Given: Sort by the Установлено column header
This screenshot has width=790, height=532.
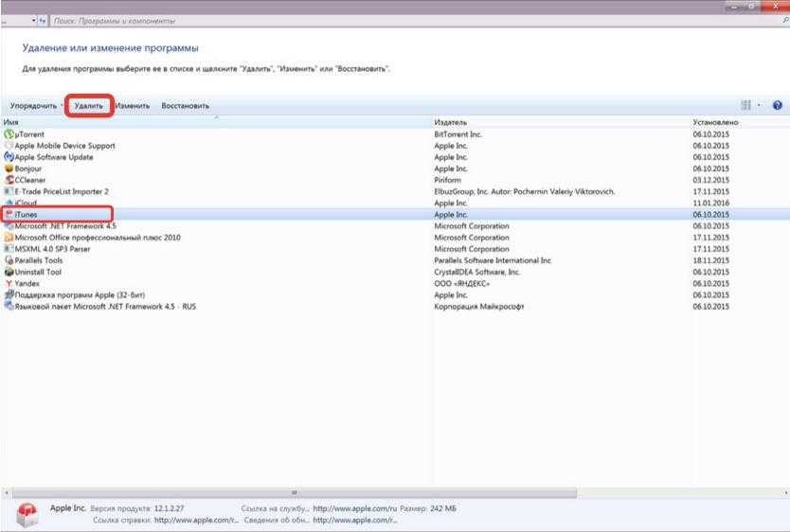Looking at the screenshot, I should pos(715,123).
